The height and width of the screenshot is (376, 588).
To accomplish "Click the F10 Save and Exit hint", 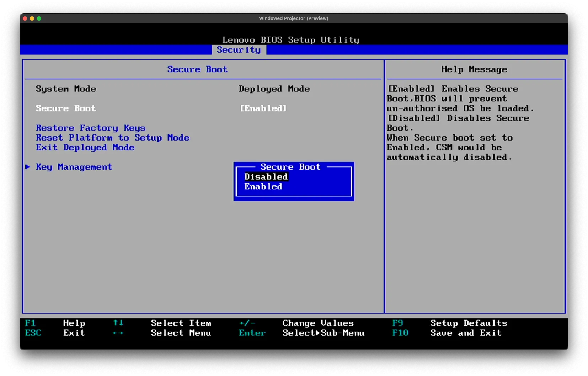I will (447, 333).
